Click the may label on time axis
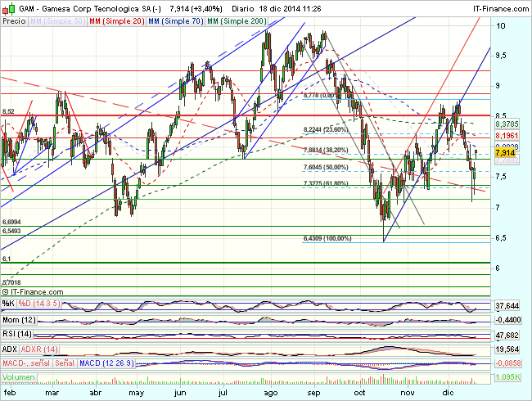Screen dimensions: 532x401 137,393
